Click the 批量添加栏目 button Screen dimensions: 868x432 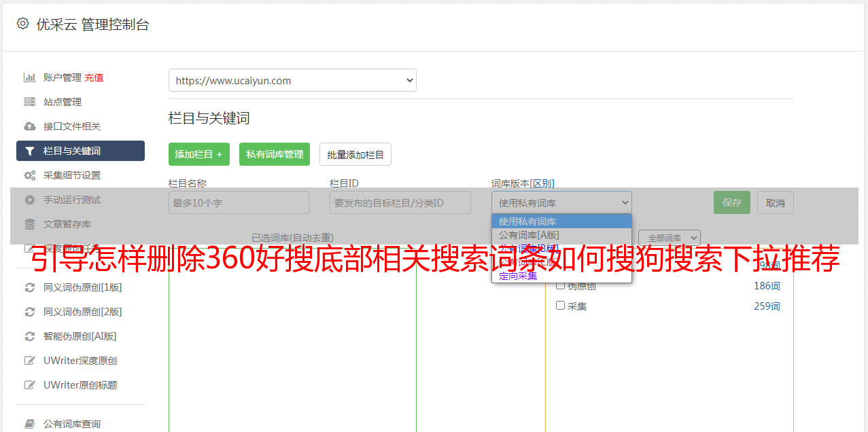[355, 154]
